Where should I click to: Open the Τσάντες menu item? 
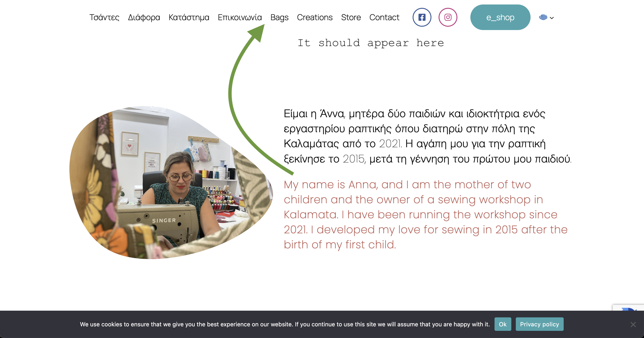(x=104, y=17)
